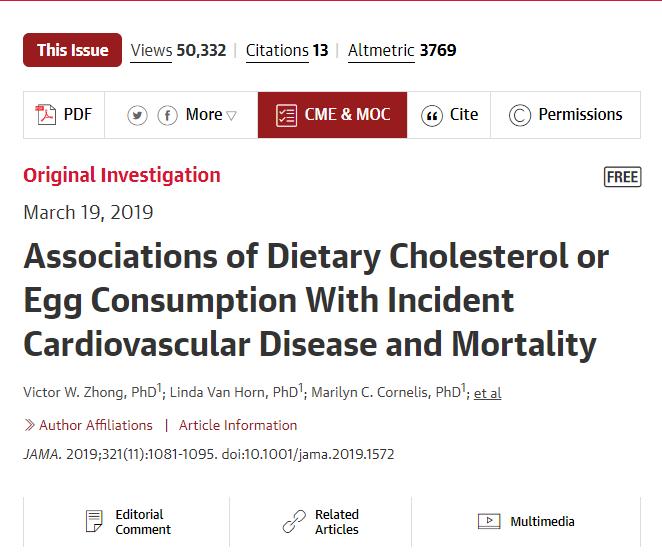Expand the et al author list
Screen dimensions: 662x556
coord(487,393)
